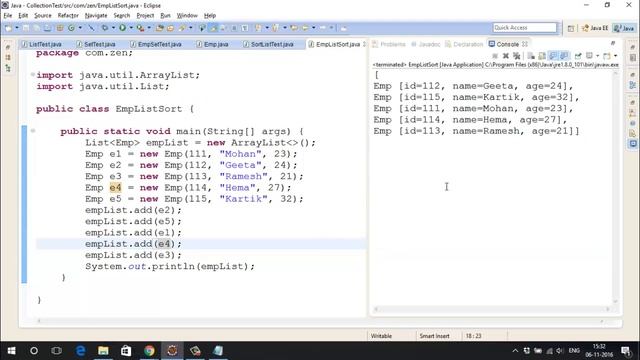The height and width of the screenshot is (360, 640).
Task: Toggle Show Console When Standard Out Changes
Action: pos(553,56)
